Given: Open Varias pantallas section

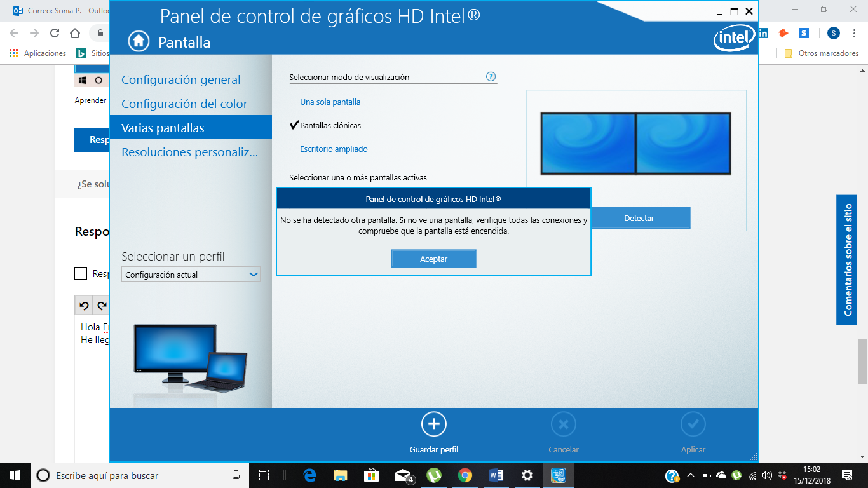Looking at the screenshot, I should pos(191,127).
